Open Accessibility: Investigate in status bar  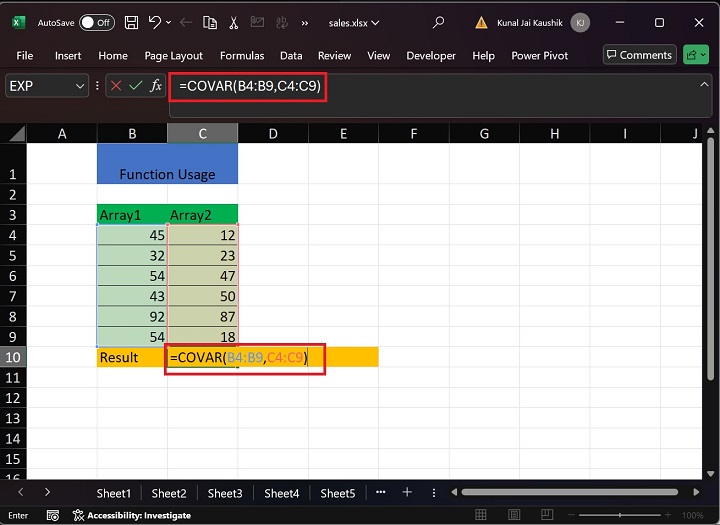(x=132, y=515)
